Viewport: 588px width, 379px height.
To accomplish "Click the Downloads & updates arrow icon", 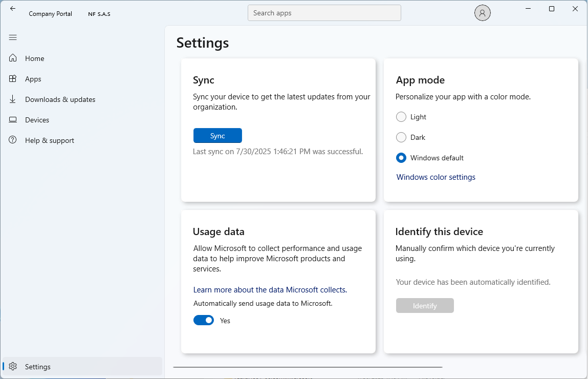I will click(x=13, y=99).
